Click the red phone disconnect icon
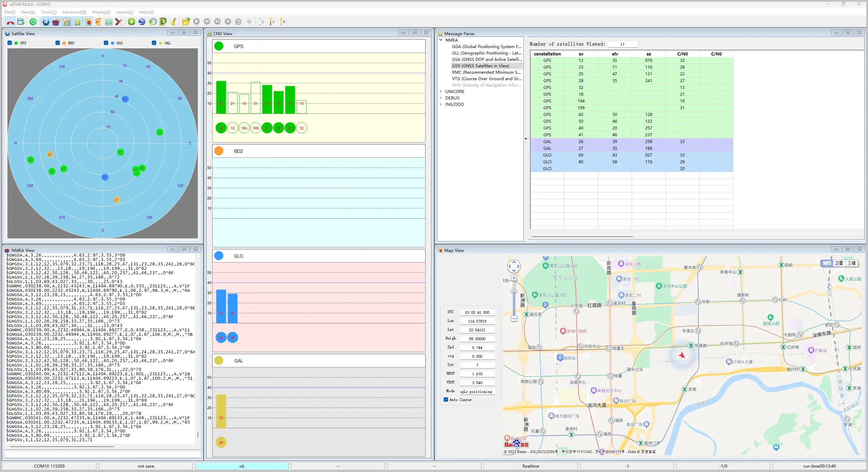Image resolution: width=868 pixels, height=472 pixels. [x=10, y=22]
